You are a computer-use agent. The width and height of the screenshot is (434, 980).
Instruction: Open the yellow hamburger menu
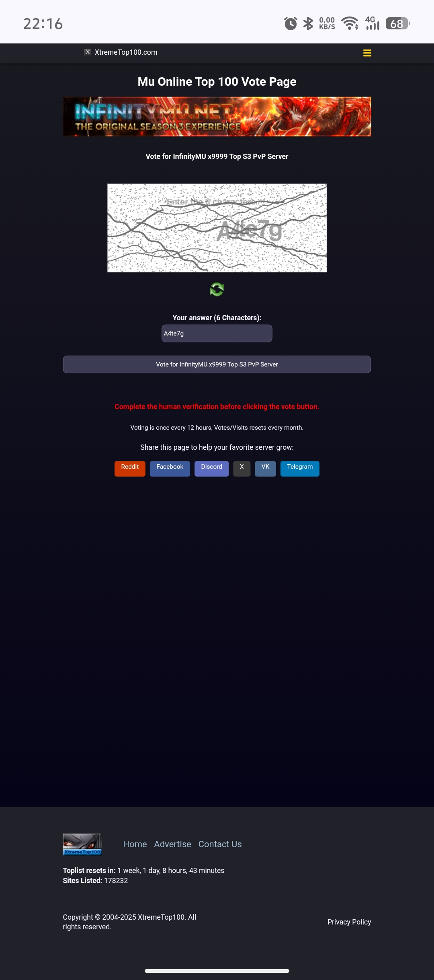point(367,53)
